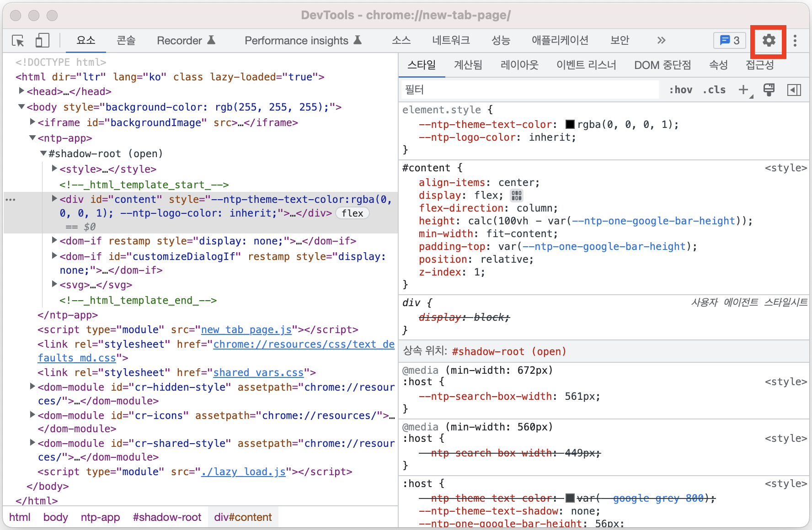Select body in the breadcrumb bar

55,517
